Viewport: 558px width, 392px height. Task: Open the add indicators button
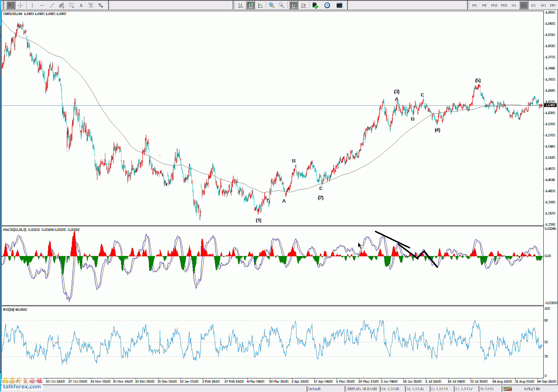[x=316, y=5]
